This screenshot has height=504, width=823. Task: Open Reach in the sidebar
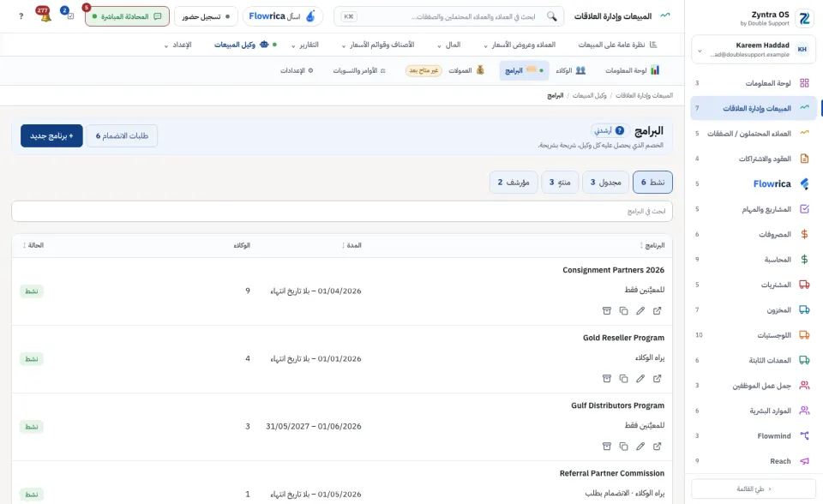click(754, 461)
